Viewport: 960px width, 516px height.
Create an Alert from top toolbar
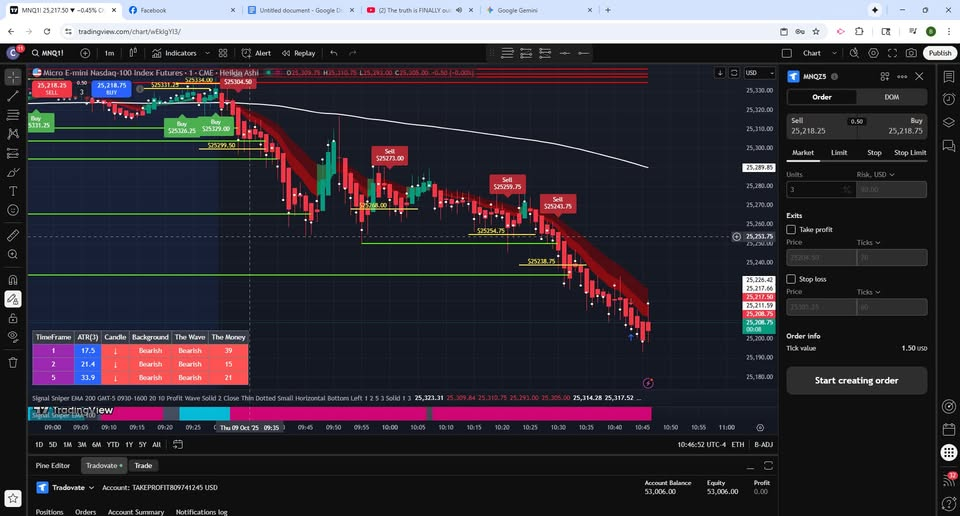(257, 53)
